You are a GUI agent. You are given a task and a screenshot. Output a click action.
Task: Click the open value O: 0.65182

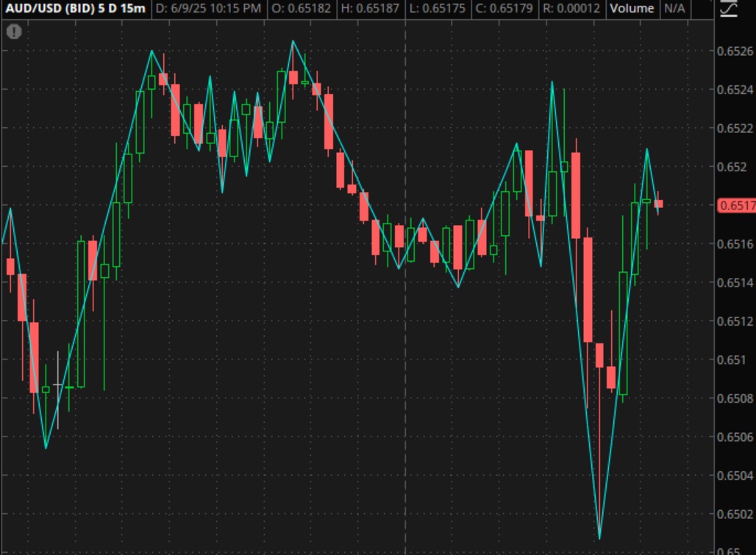coord(302,9)
